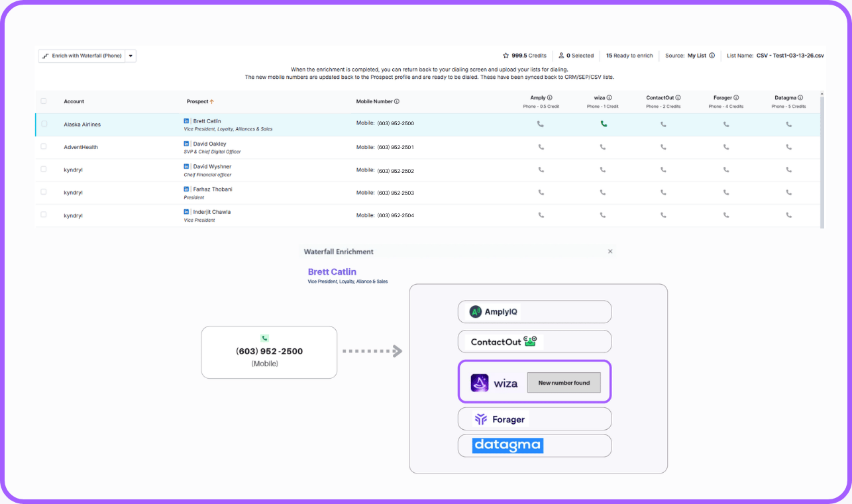
Task: Click the info icon next to Amply header
Action: point(550,97)
